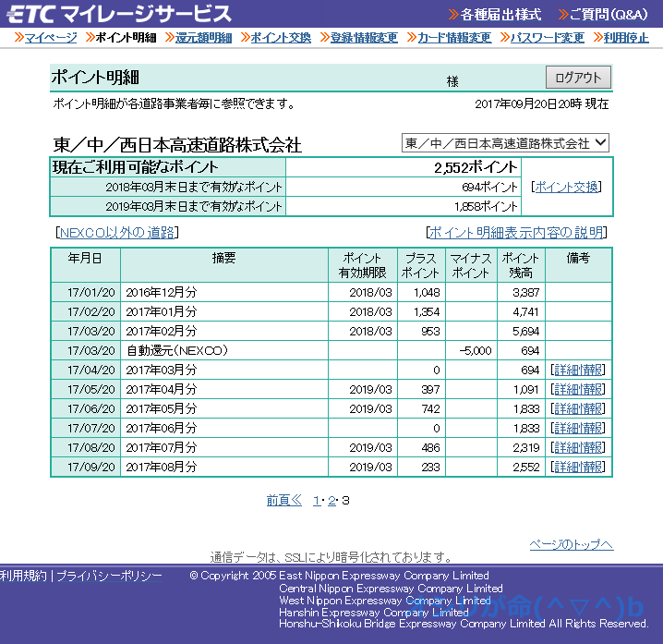Jump to page 2 of results

331,501
